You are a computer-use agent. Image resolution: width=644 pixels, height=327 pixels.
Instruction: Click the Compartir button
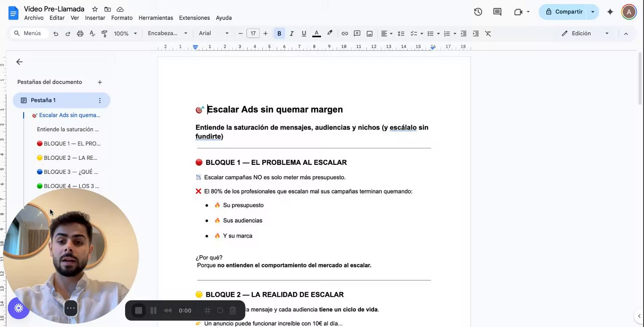[563, 12]
